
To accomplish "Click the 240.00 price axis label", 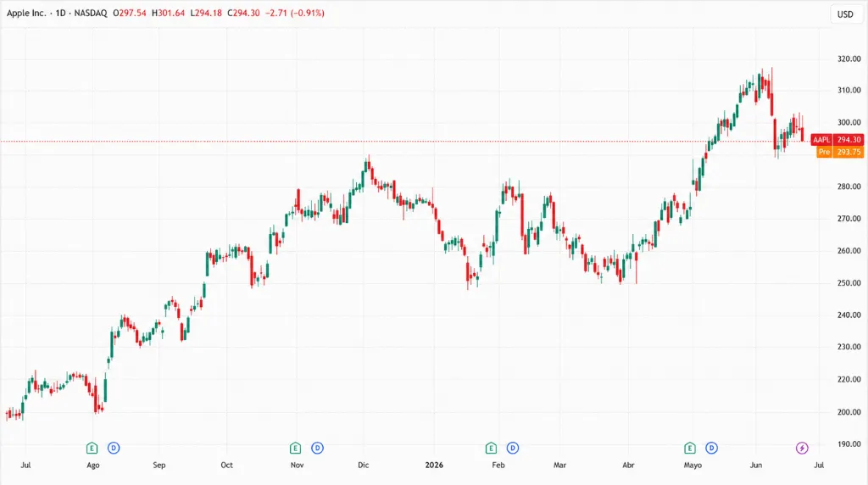I will click(849, 315).
